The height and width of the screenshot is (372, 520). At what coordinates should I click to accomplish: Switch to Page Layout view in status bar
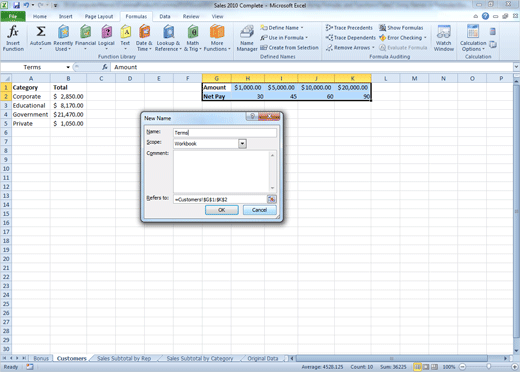(x=426, y=367)
